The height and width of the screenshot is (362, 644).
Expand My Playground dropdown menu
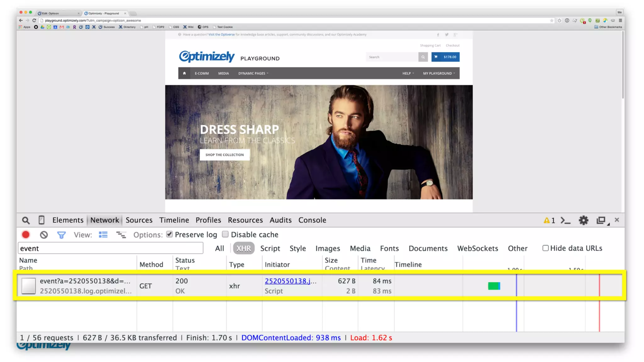point(439,73)
